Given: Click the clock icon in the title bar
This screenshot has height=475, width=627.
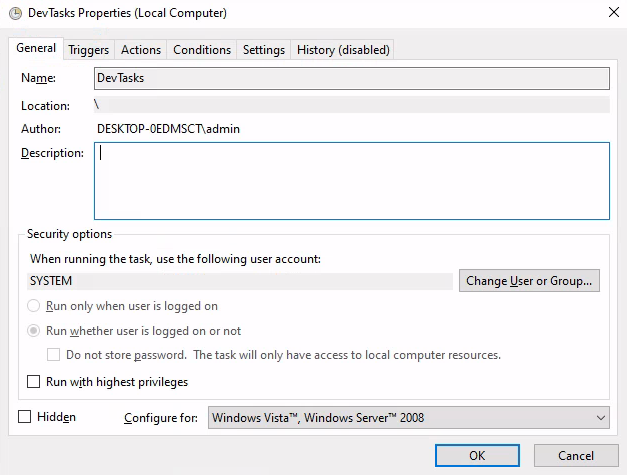Looking at the screenshot, I should (16, 13).
